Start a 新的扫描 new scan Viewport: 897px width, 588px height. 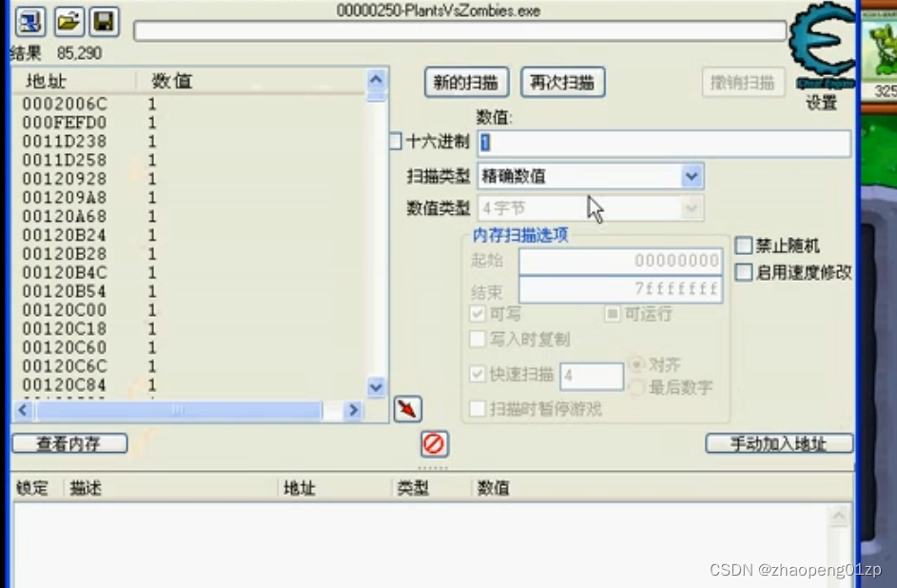click(465, 82)
